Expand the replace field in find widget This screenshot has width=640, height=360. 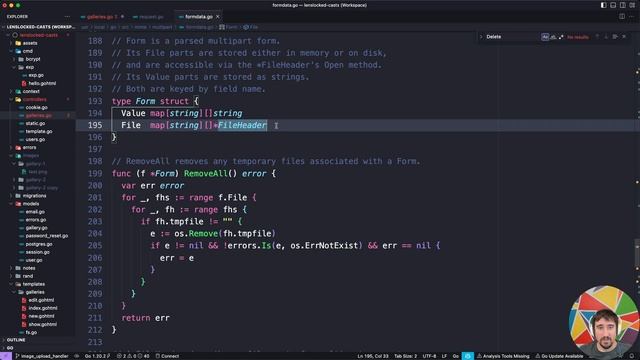[481, 37]
